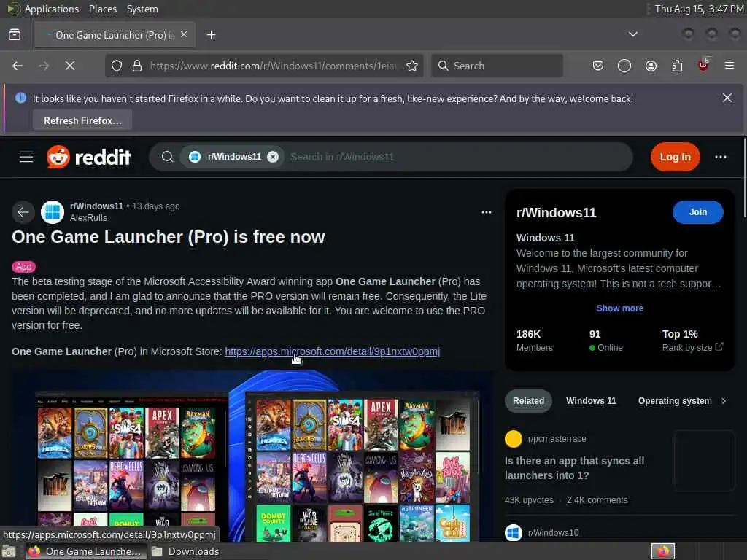Open Reddit header three-dots menu
Image resolution: width=747 pixels, height=560 pixels.
pos(720,157)
